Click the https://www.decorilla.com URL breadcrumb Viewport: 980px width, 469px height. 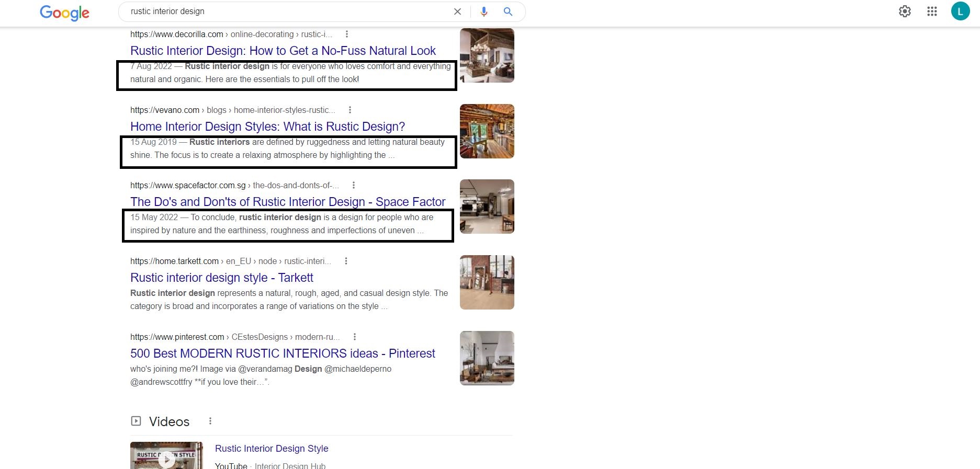231,34
